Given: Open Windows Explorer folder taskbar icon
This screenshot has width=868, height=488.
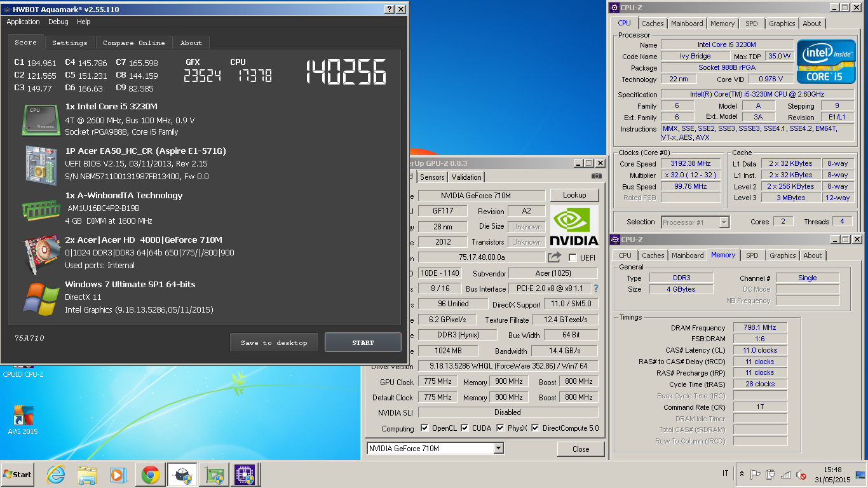Looking at the screenshot, I should coord(87,475).
